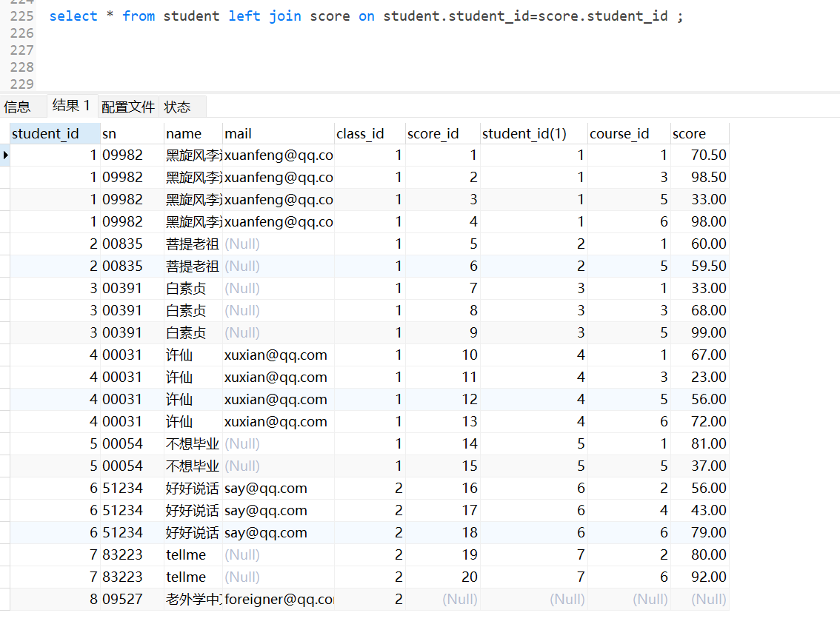Click the select keyword in line 225
This screenshot has width=840, height=627.
coord(73,16)
